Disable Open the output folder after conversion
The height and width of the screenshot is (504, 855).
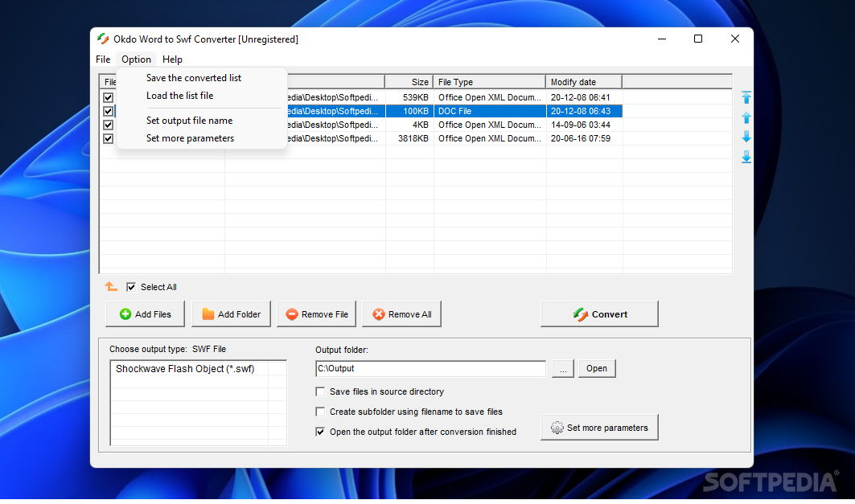320,432
